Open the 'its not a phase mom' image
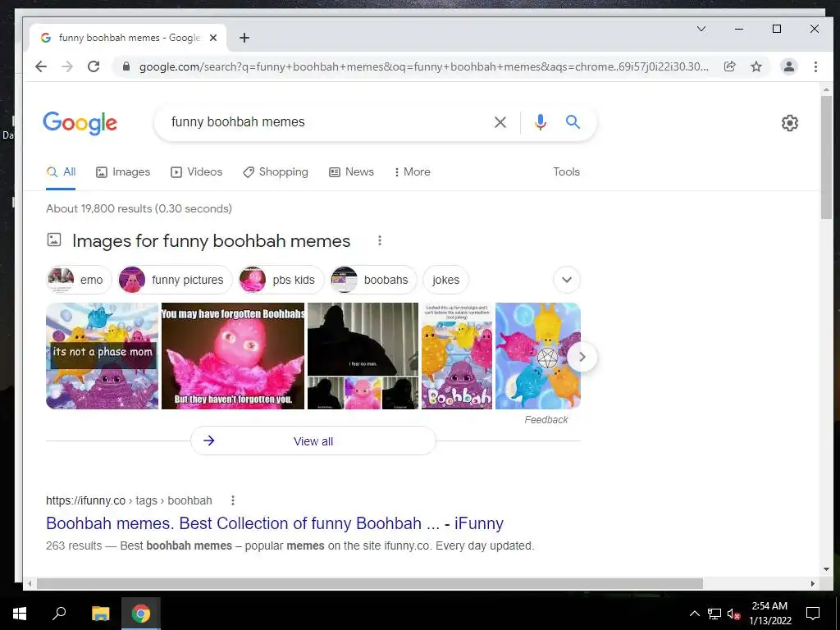The image size is (840, 630). [x=103, y=356]
